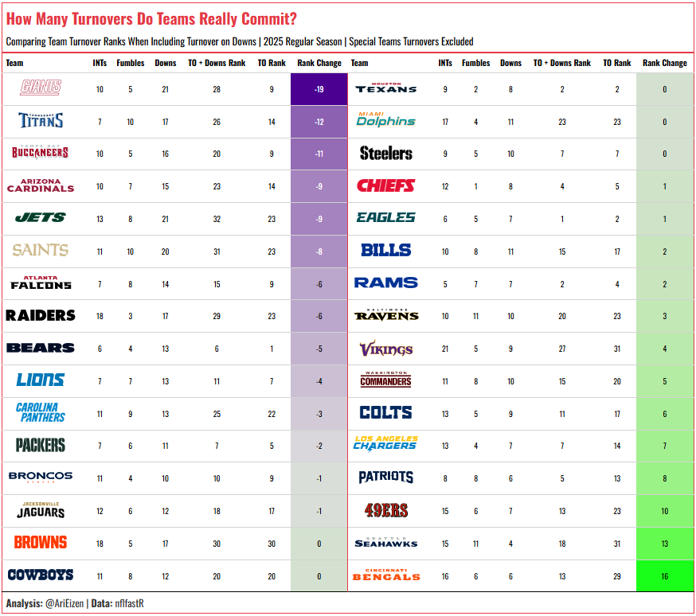Click the left Team column header
Viewport: 696px width, 616px height.
point(14,63)
